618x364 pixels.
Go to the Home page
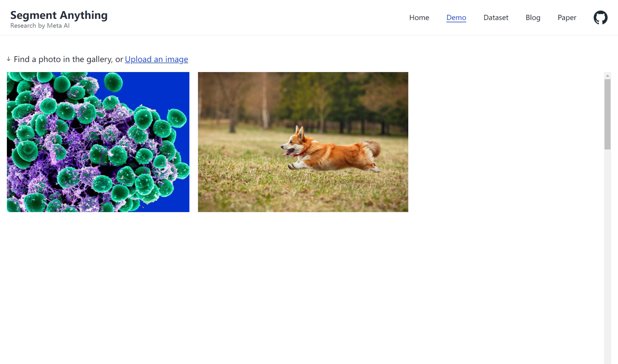point(419,18)
